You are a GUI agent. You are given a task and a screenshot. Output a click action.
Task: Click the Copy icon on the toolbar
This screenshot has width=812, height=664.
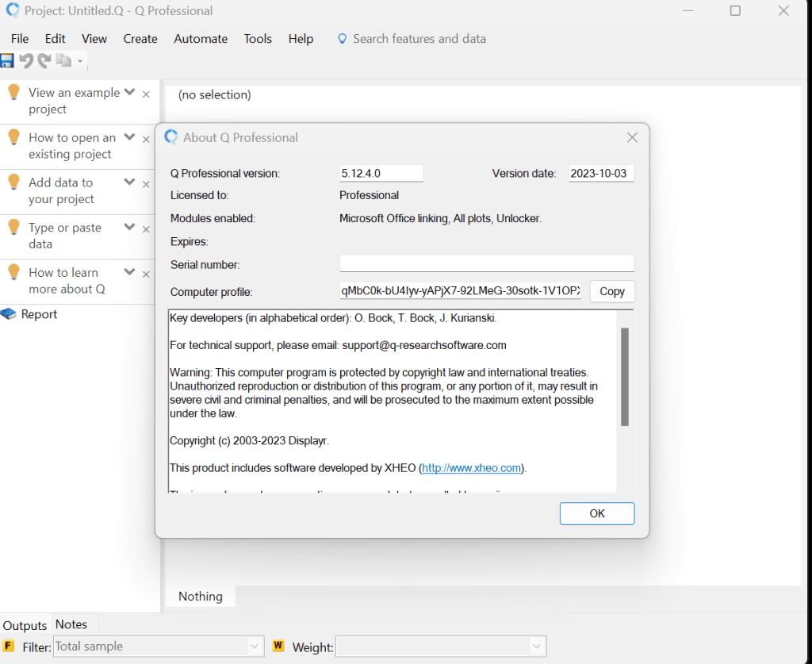click(x=65, y=60)
